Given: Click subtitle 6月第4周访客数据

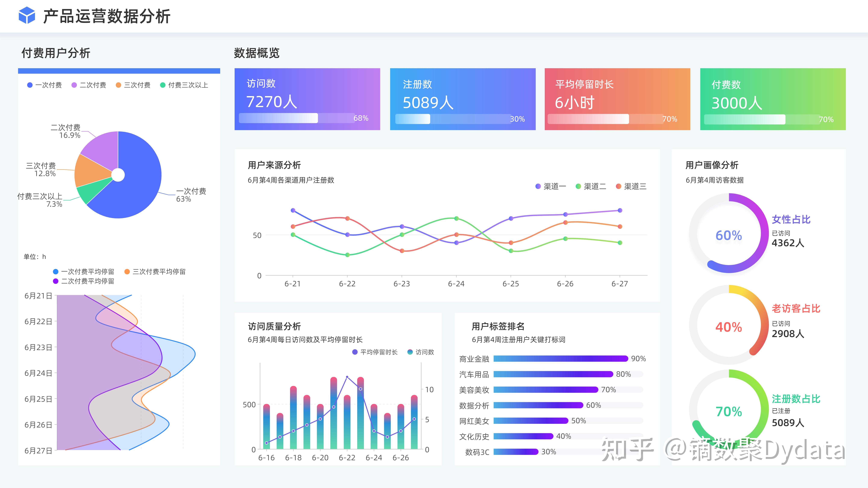Looking at the screenshot, I should point(715,180).
